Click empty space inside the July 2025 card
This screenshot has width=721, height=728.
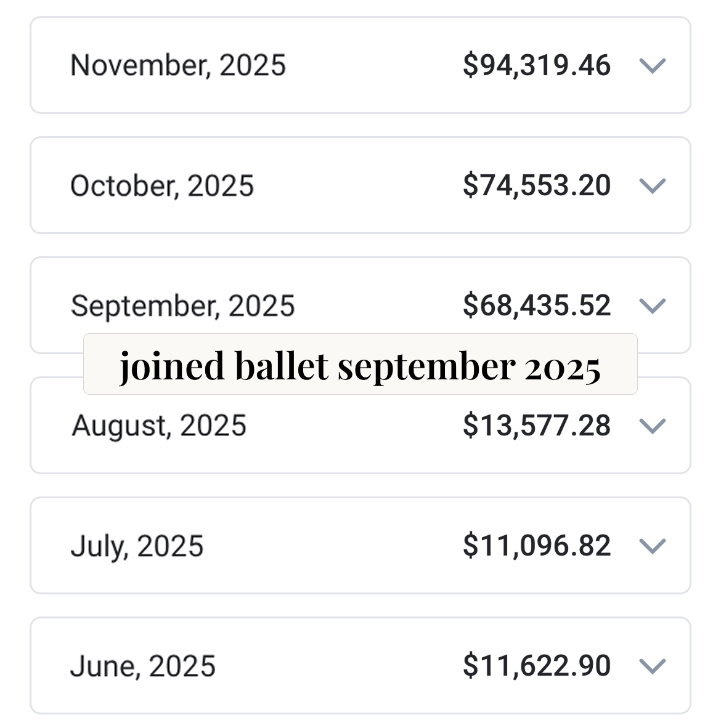333,546
